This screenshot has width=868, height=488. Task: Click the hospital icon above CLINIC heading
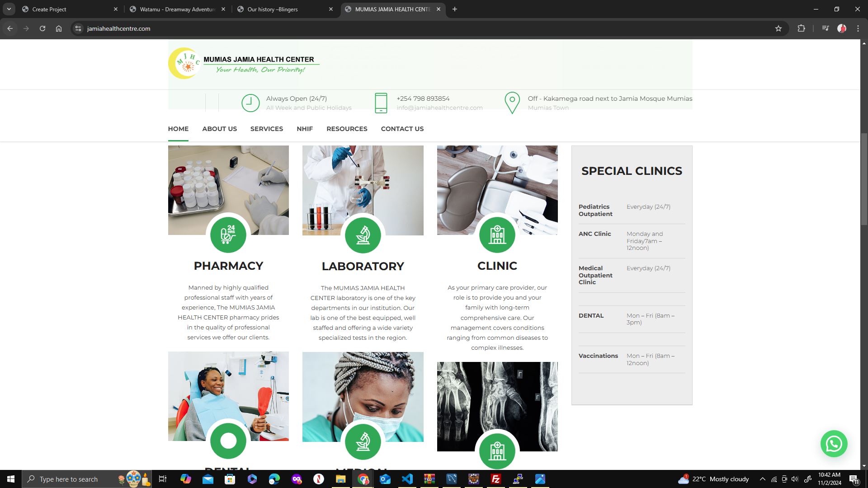click(497, 235)
